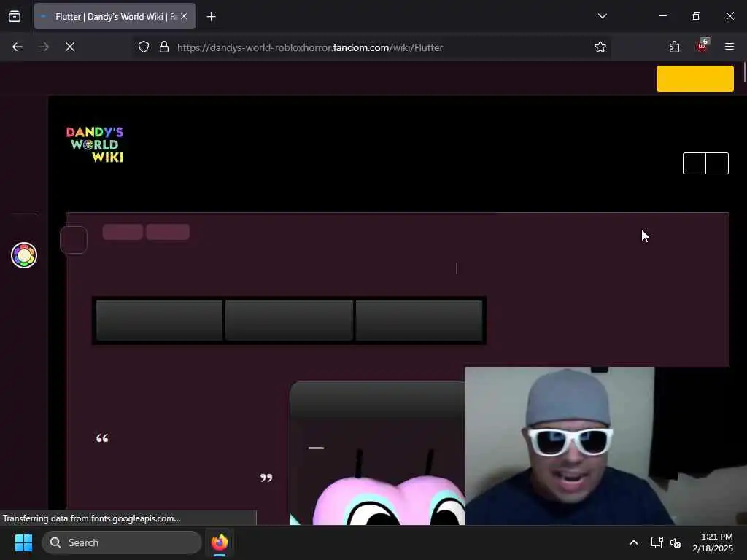This screenshot has width=747, height=560.
Task: Open Firefox View recent browsing icon
Action: 15,17
